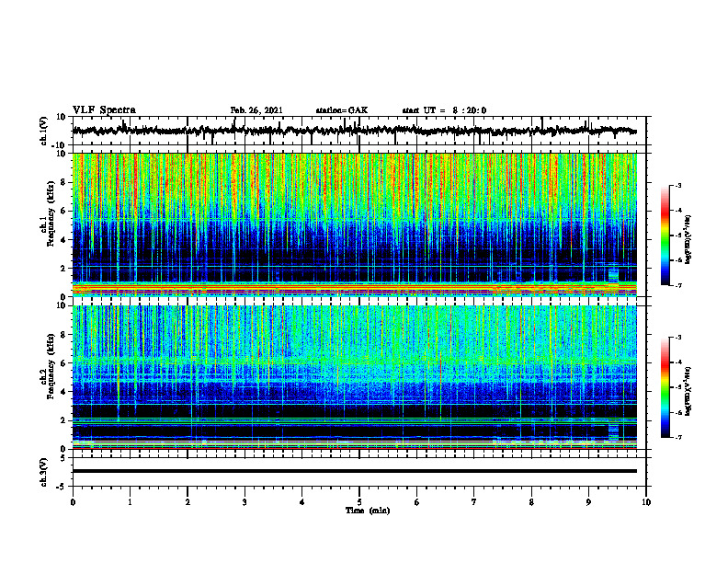Click the ch.1 "Frequency (kHz)" axis label
The image size is (728, 563).
coord(51,214)
